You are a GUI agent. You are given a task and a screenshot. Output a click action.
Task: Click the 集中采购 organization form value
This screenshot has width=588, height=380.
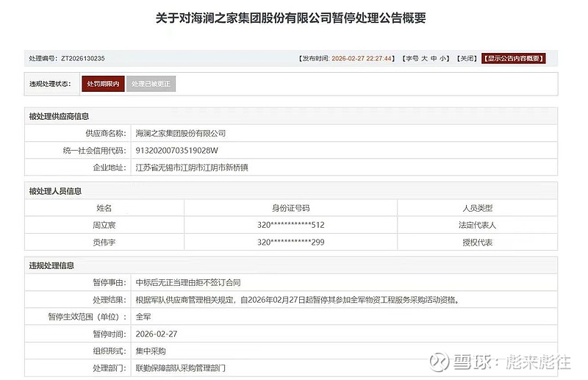click(x=151, y=351)
